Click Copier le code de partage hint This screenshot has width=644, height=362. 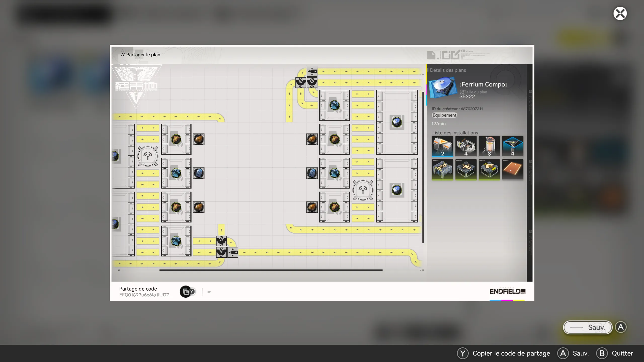[511, 353]
